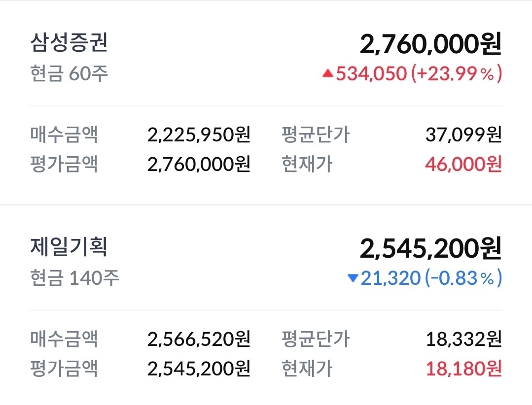
Task: Tap 제일기획 average price 18,332원
Action: point(463,338)
